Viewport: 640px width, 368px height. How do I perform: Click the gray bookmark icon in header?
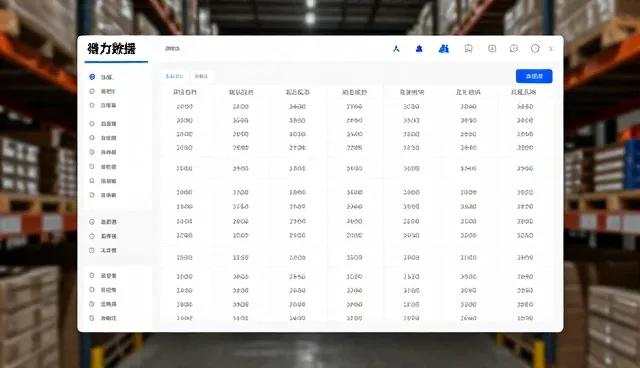(x=469, y=49)
